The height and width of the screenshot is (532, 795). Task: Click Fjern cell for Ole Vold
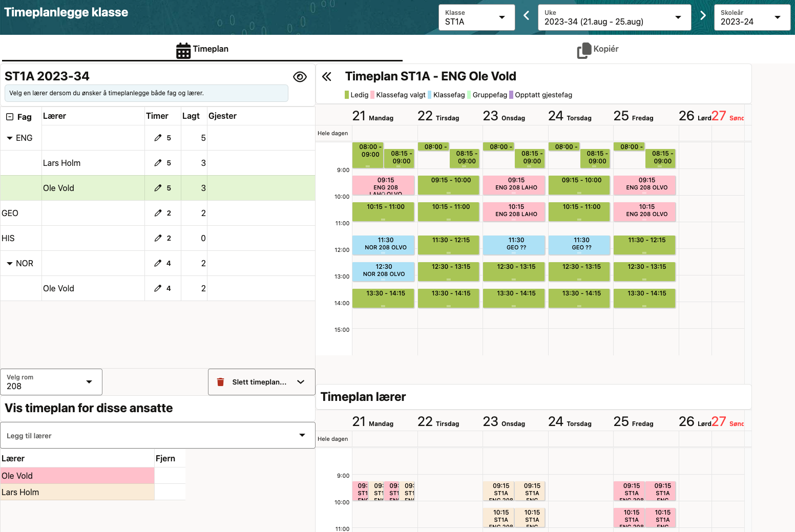click(170, 476)
